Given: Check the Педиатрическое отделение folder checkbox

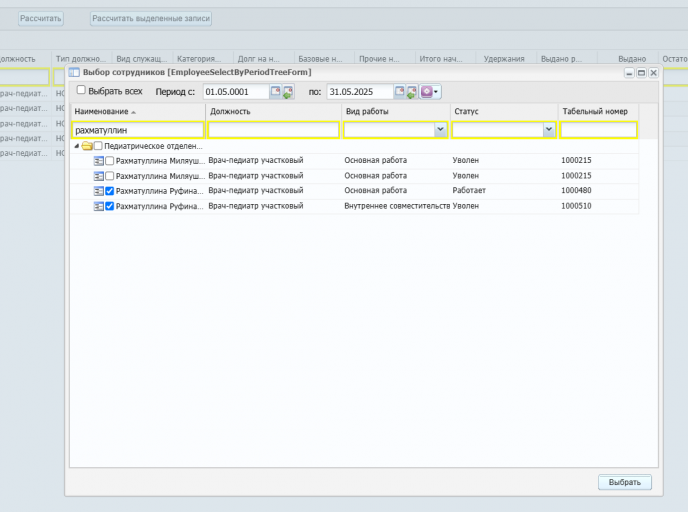Looking at the screenshot, I should 98,145.
